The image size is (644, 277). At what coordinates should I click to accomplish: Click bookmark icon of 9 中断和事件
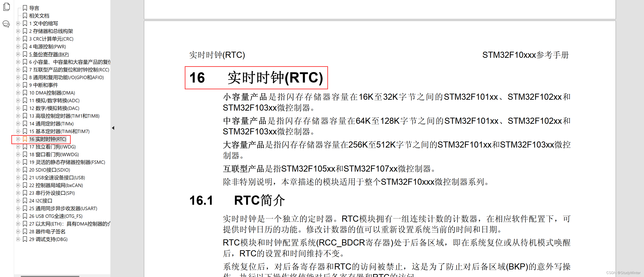25,85
